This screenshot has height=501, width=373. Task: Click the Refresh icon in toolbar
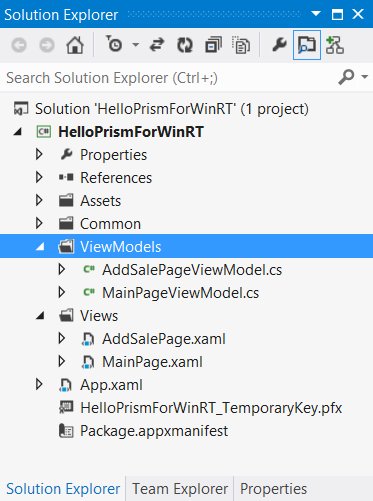click(185, 45)
